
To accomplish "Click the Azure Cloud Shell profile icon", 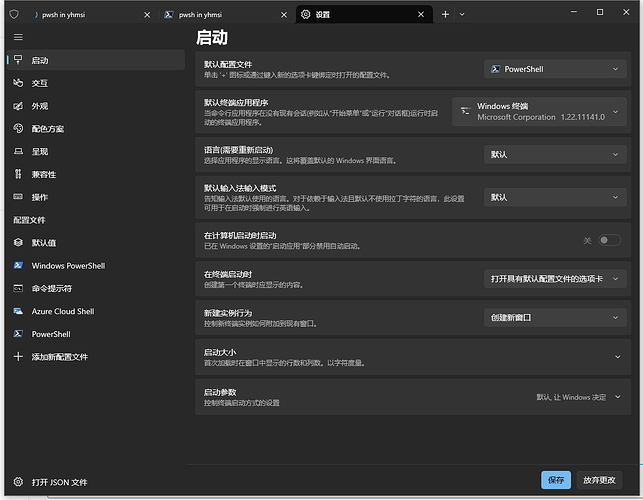I will coord(18,311).
